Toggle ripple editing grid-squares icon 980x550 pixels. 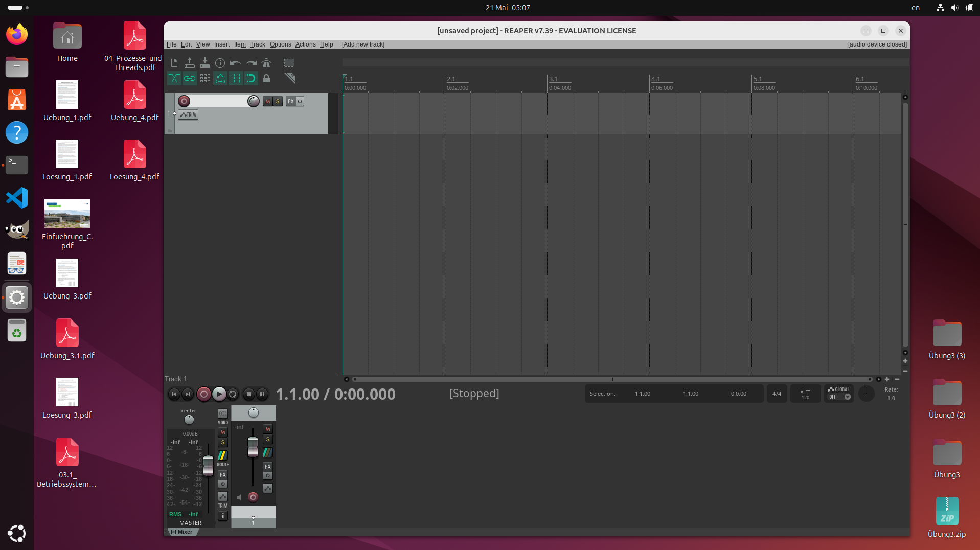click(x=205, y=78)
